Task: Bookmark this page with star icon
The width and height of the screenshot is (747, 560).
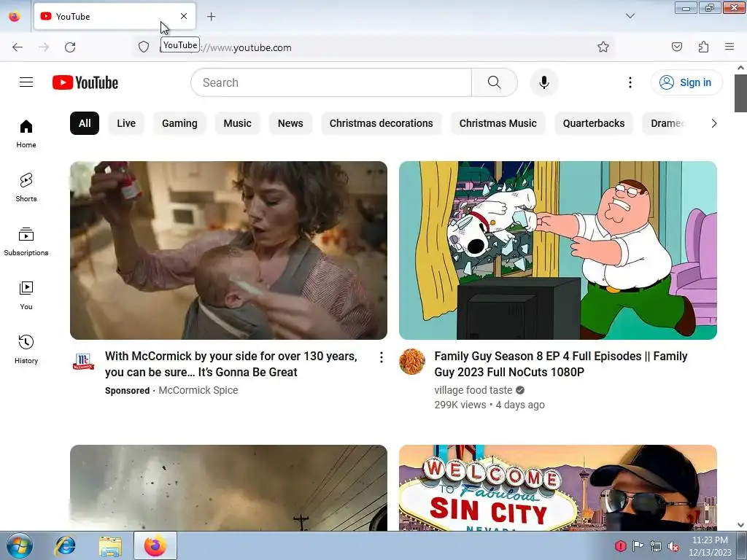Action: pos(603,47)
